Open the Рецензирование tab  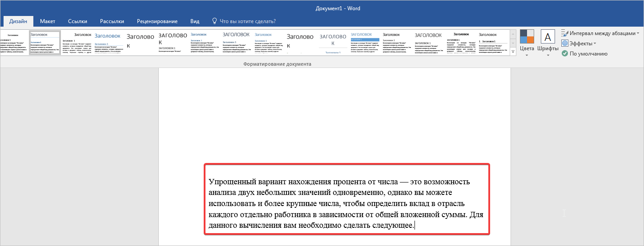(x=157, y=21)
